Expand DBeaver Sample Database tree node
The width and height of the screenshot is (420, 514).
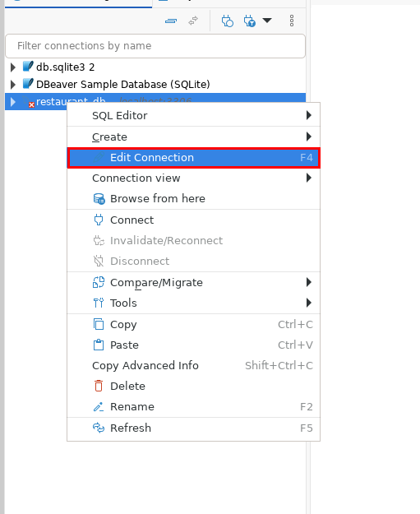coord(13,85)
